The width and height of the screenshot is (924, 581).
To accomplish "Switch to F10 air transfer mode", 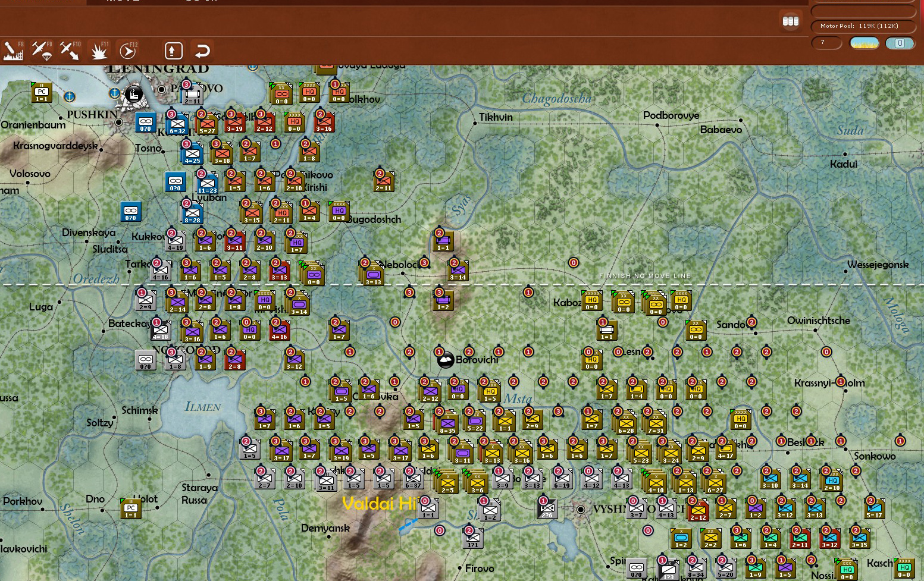I will click(70, 51).
